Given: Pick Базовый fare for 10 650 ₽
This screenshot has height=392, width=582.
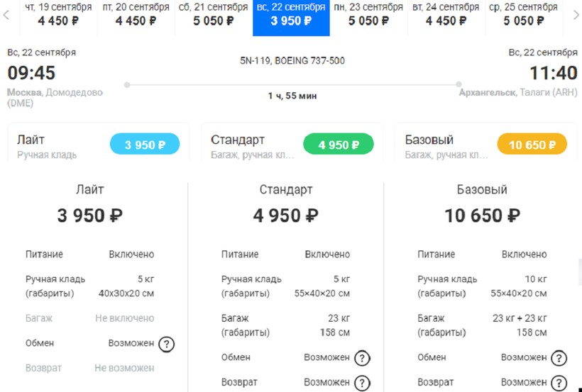Looking at the screenshot, I should (532, 145).
